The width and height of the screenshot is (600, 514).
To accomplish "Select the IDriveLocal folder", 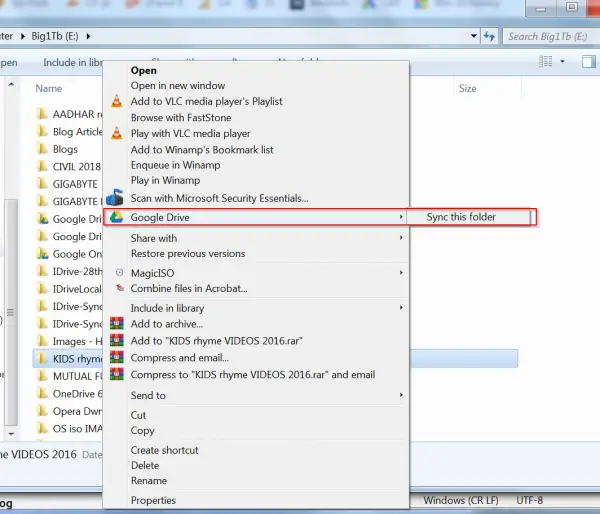I will [x=77, y=289].
